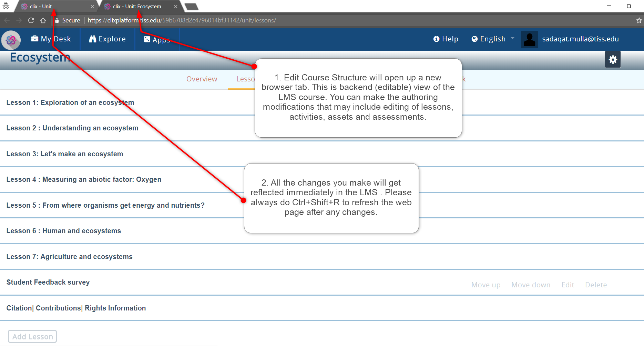Open the Explore menu item

tap(107, 39)
